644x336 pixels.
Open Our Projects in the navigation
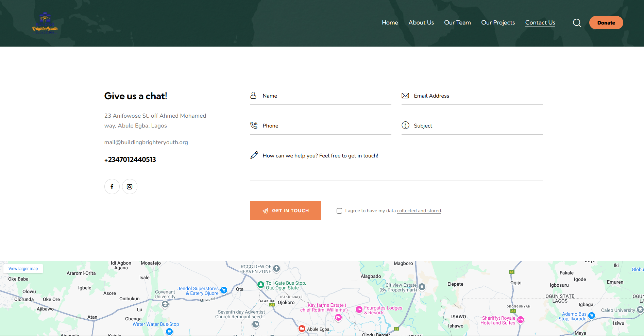tap(498, 23)
